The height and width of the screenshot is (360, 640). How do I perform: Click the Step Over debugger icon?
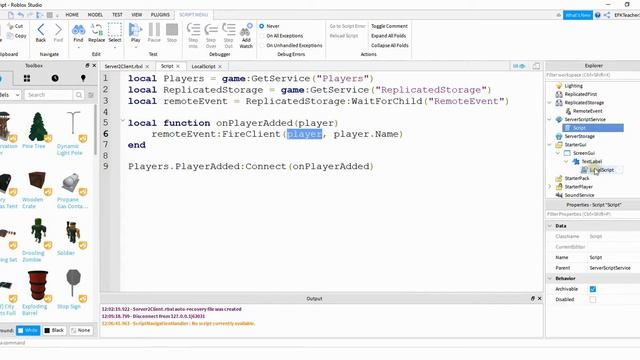tap(211, 29)
